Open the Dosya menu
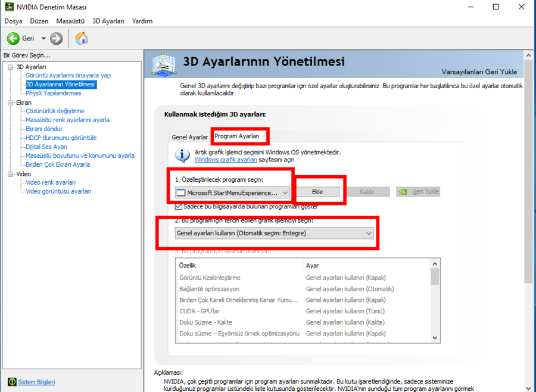This screenshot has height=392, width=536. point(13,21)
